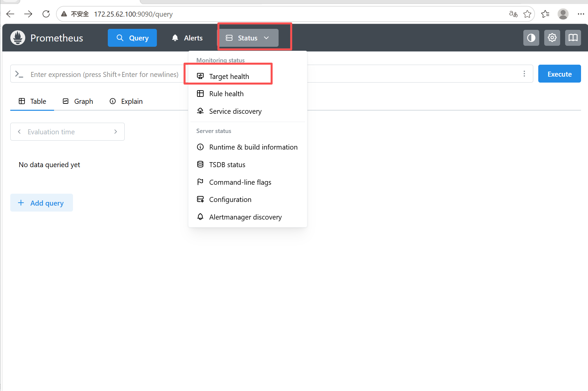Click the Evaluation time field
Viewport: 588px width, 391px height.
[x=67, y=132]
